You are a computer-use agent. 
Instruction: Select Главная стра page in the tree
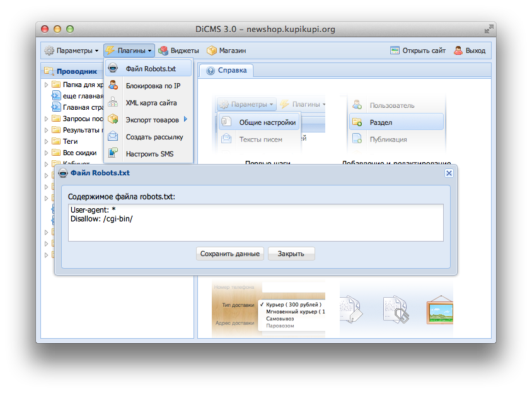83,107
